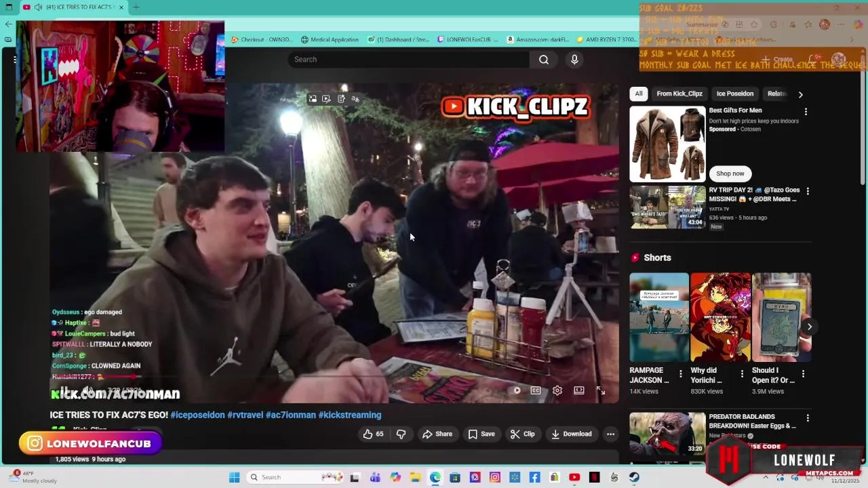Click the Shop now button
868x488 pixels.
click(x=730, y=174)
